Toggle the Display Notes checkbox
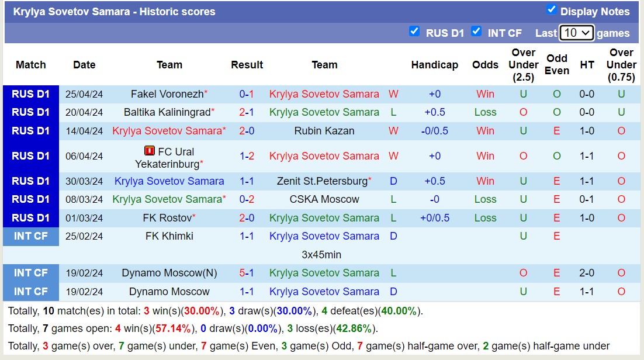644x360 pixels. (x=551, y=9)
